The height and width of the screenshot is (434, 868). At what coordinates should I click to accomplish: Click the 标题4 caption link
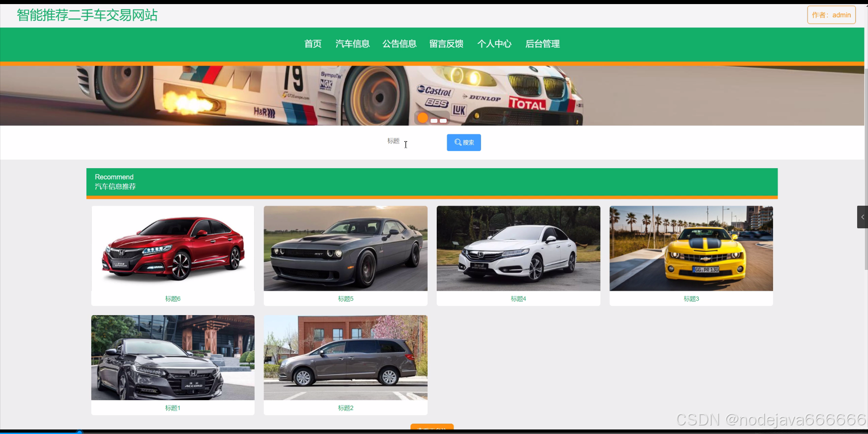(519, 299)
